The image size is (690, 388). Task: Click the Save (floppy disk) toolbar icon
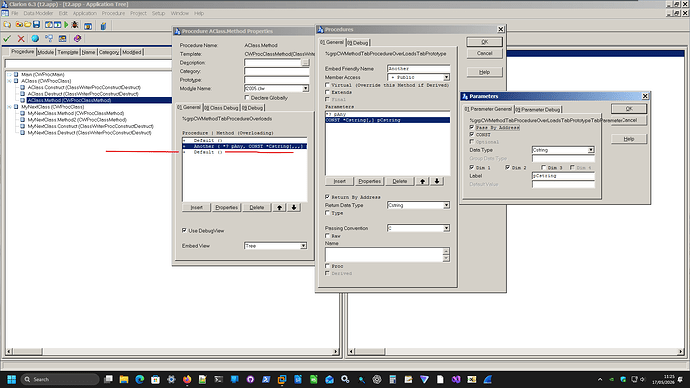37,25
